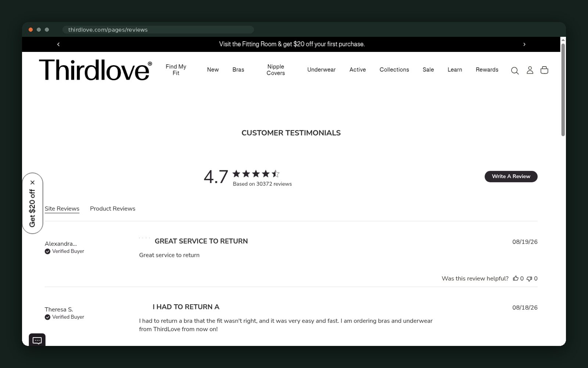Open the search icon in header

coord(515,70)
